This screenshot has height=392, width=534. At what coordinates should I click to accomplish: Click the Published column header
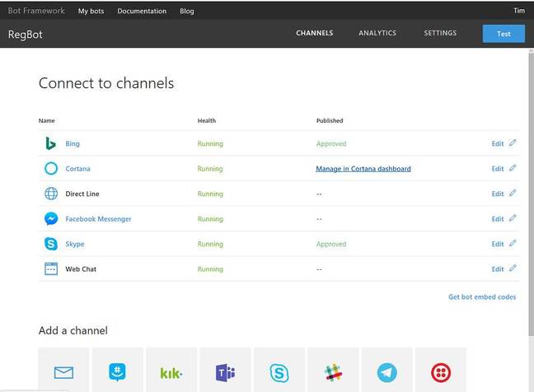[330, 120]
